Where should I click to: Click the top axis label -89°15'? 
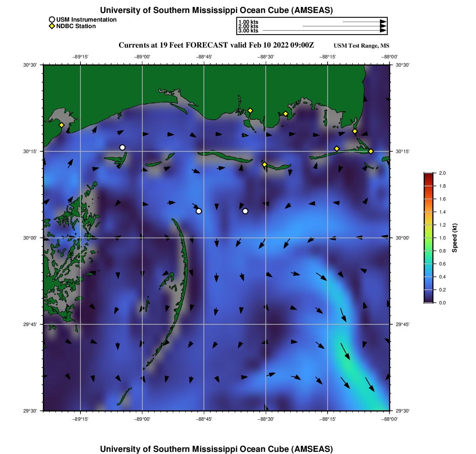point(80,57)
